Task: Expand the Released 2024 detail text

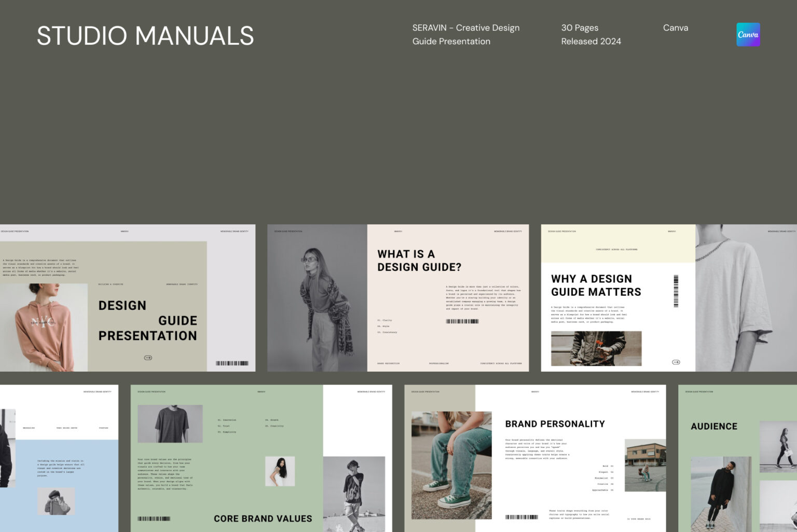Action: pos(591,41)
